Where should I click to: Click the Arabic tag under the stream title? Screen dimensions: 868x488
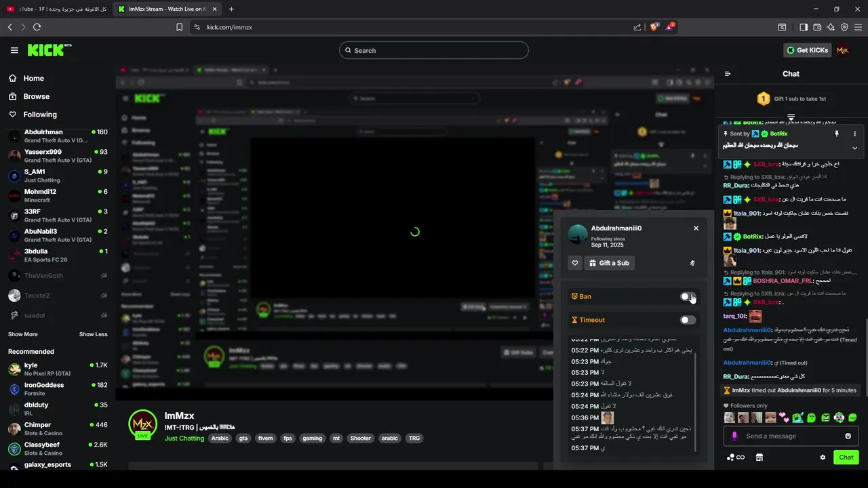220,439
